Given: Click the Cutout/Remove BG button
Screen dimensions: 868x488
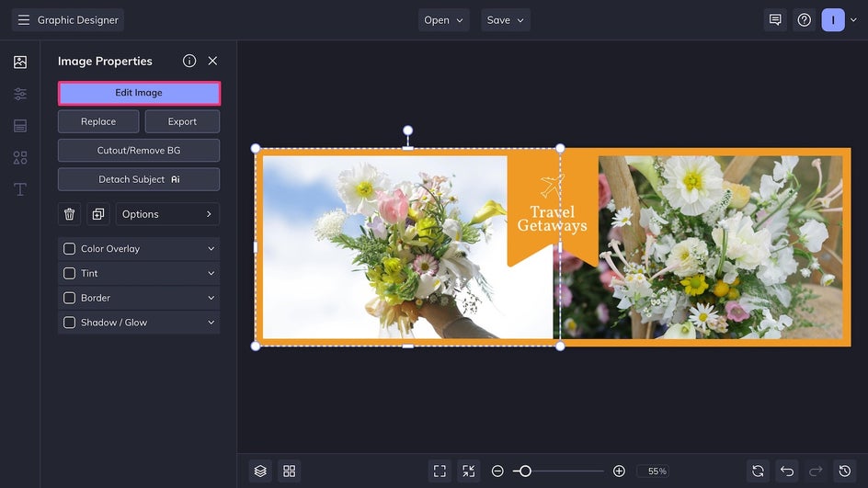Looking at the screenshot, I should click(x=139, y=151).
